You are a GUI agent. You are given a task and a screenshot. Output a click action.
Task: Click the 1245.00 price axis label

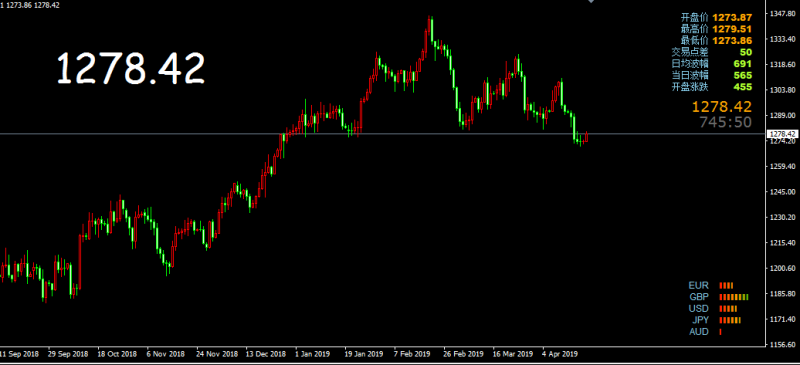coord(784,192)
